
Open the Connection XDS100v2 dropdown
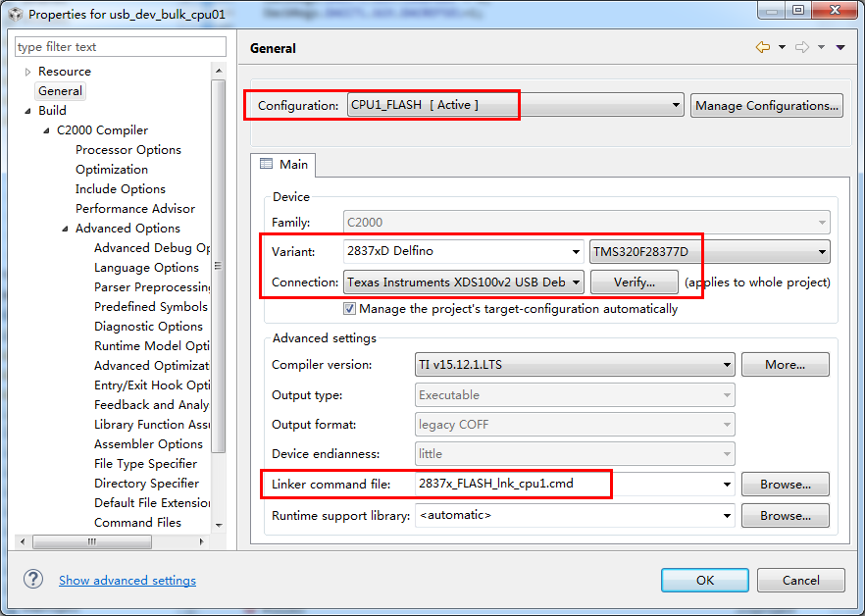pos(463,282)
